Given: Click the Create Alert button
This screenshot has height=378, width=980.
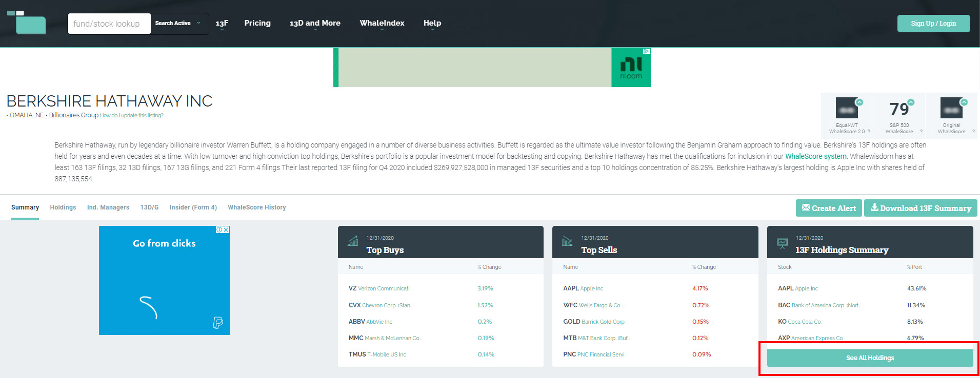Looking at the screenshot, I should (x=829, y=208).
